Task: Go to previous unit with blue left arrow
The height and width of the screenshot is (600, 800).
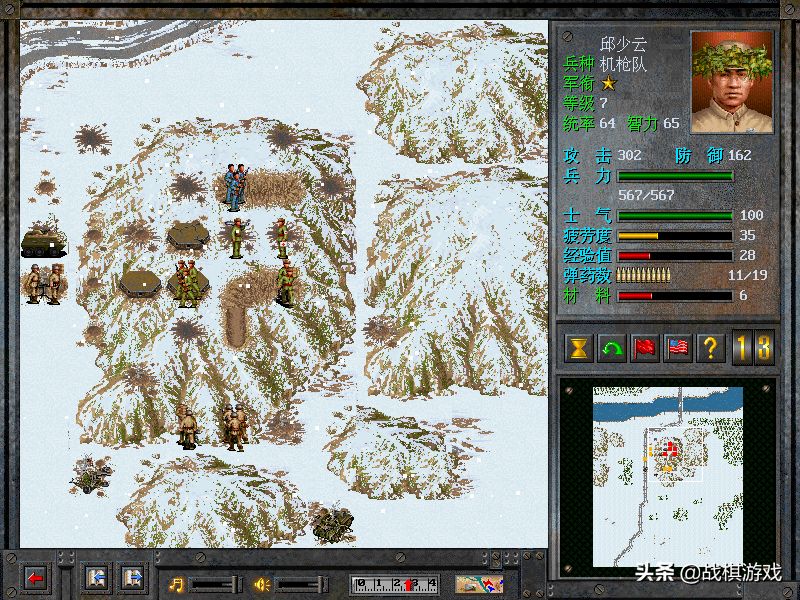Action: (x=97, y=578)
